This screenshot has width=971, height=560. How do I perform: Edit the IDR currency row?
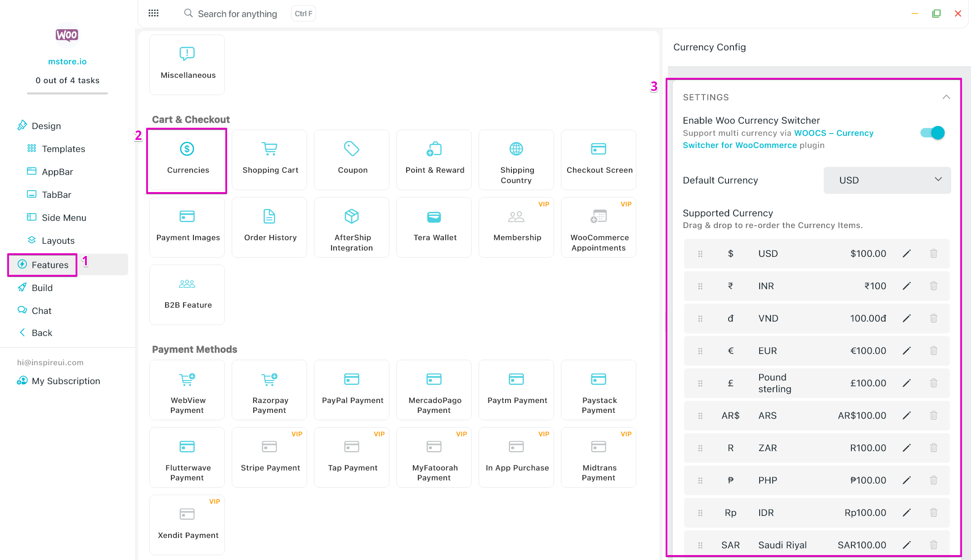click(907, 513)
